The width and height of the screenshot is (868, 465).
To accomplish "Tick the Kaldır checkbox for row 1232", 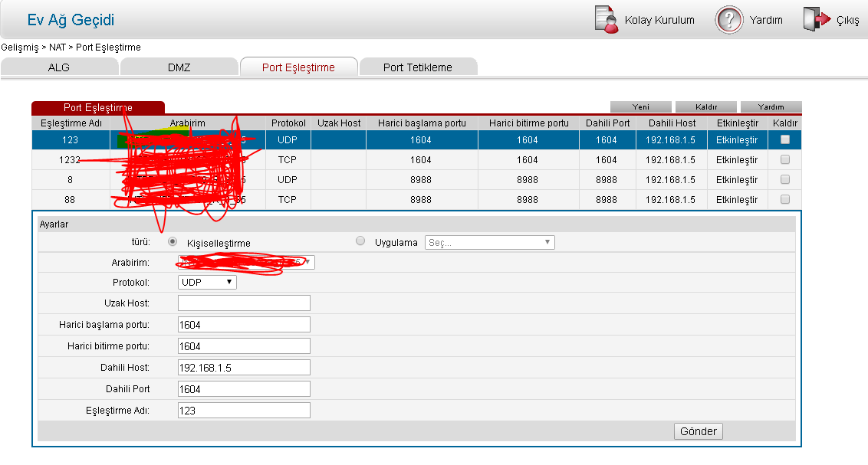I will pyautogui.click(x=785, y=159).
